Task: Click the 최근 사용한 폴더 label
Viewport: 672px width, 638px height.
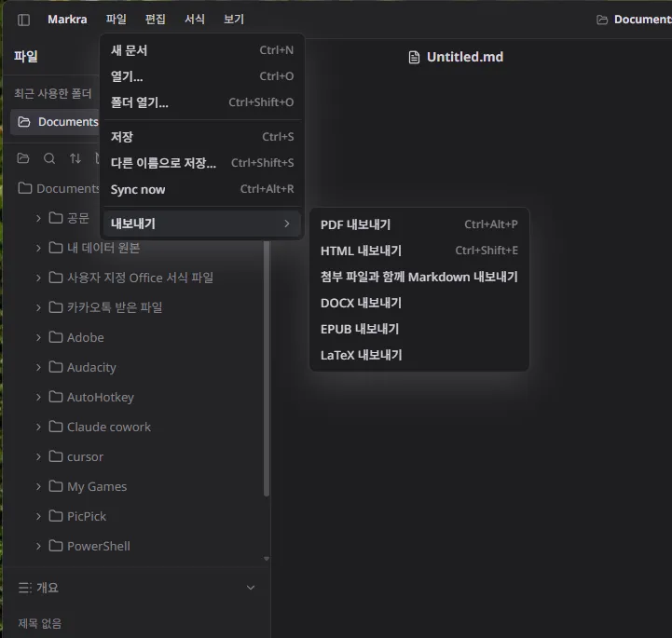Action: (x=53, y=93)
